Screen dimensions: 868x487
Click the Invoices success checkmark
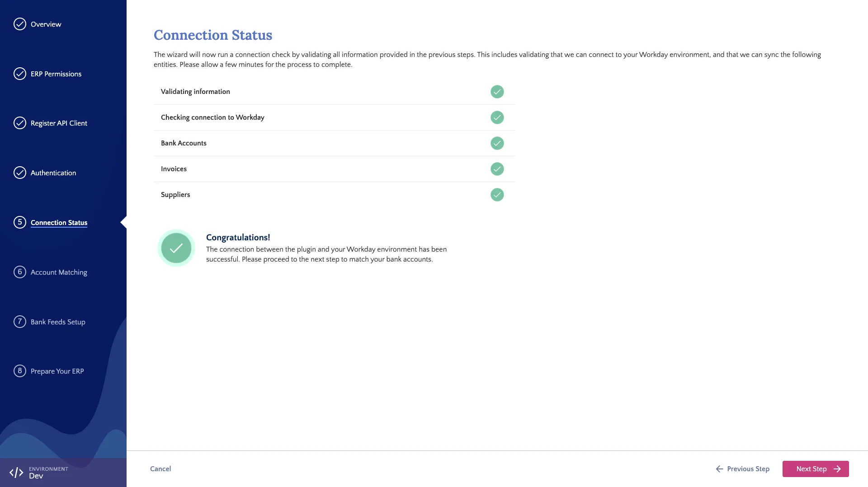pyautogui.click(x=497, y=169)
